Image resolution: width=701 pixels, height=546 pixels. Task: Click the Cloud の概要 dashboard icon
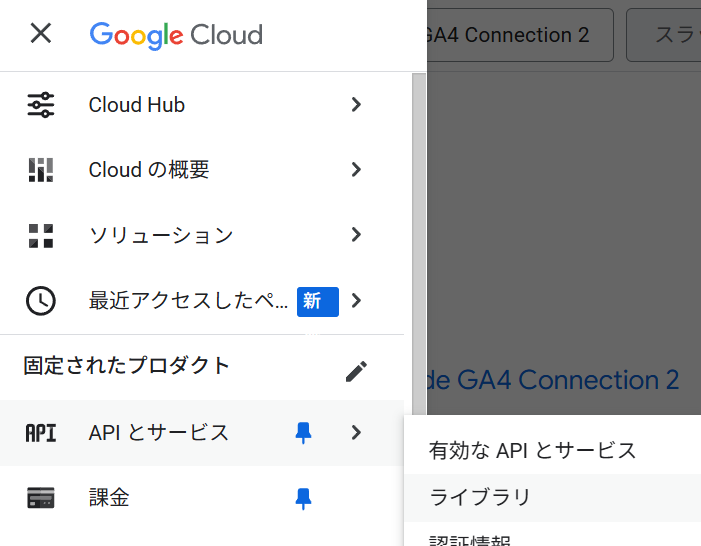41,170
